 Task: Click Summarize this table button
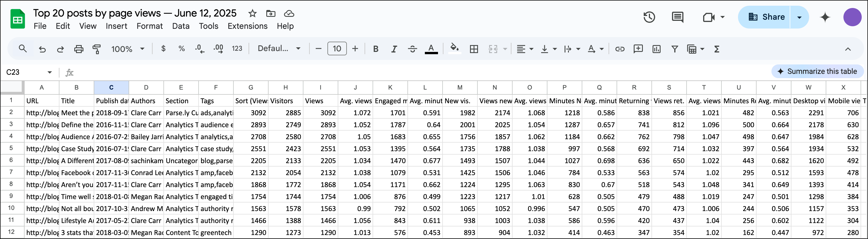tap(817, 71)
